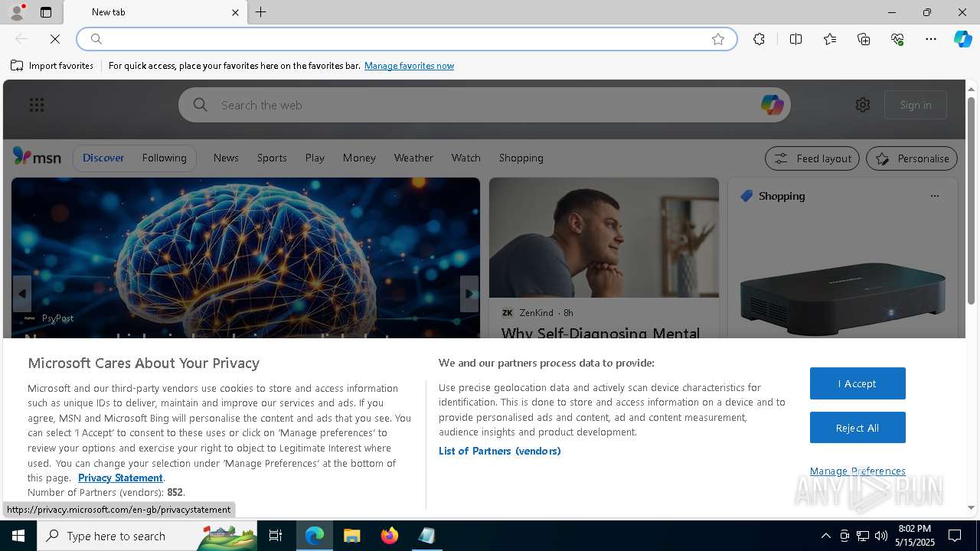Show hidden system tray icons

tap(825, 536)
